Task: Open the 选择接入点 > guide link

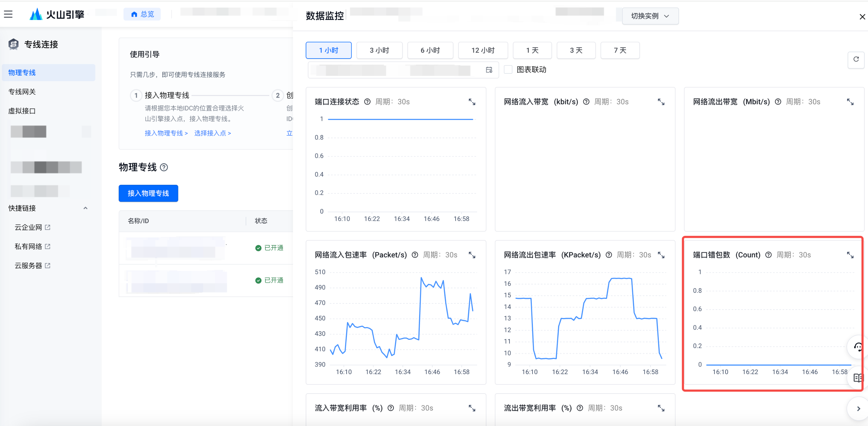Action: [x=213, y=133]
